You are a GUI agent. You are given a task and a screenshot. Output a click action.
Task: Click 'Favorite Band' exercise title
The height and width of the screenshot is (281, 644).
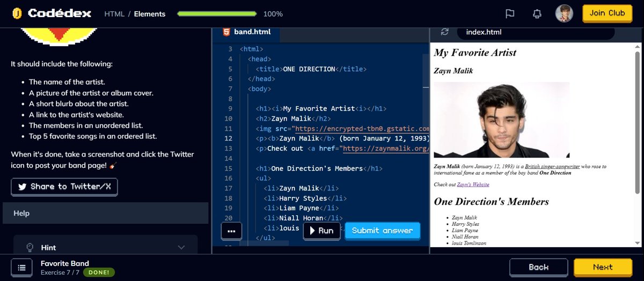[65, 263]
